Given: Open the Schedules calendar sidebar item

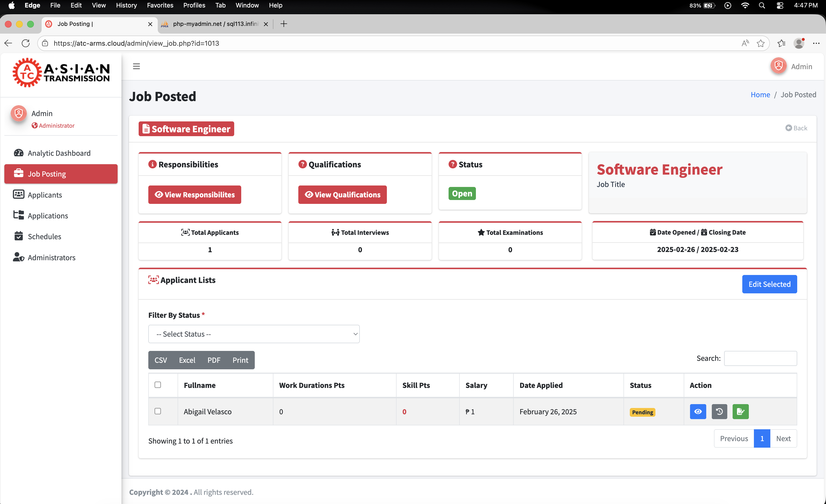Looking at the screenshot, I should (44, 237).
